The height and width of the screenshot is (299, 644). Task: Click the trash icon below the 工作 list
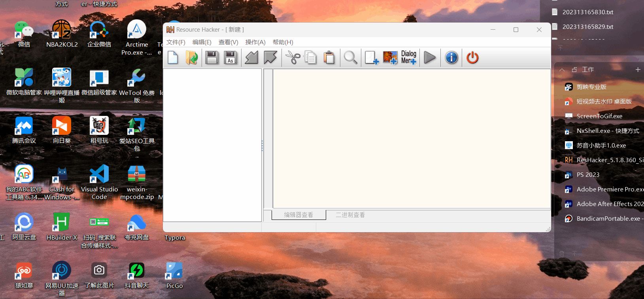click(562, 254)
